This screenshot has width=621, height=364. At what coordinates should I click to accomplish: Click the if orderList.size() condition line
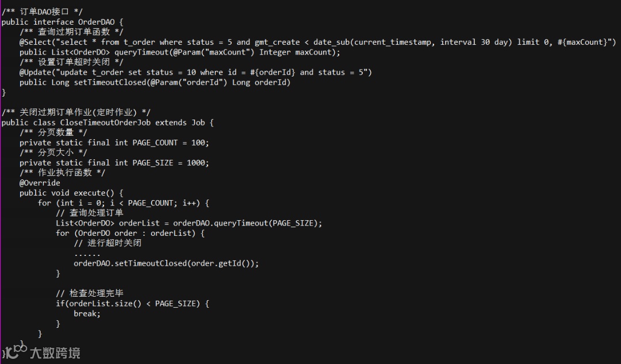coord(132,304)
